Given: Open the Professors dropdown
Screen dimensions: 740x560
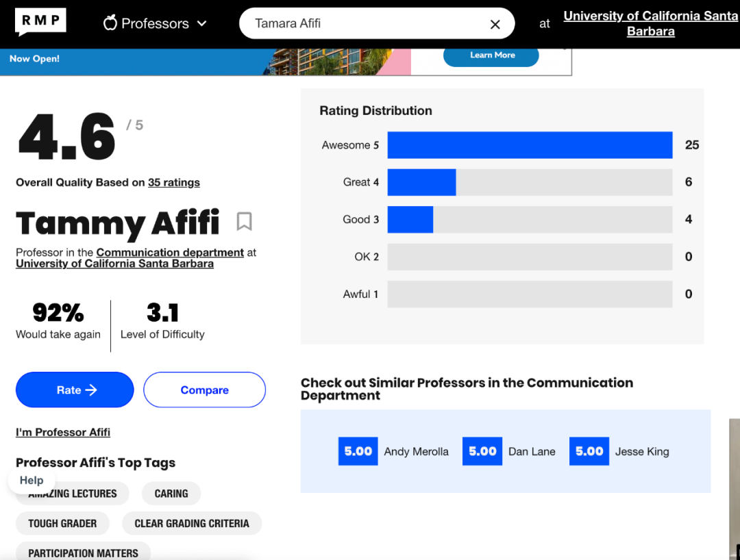Looking at the screenshot, I should pyautogui.click(x=156, y=23).
